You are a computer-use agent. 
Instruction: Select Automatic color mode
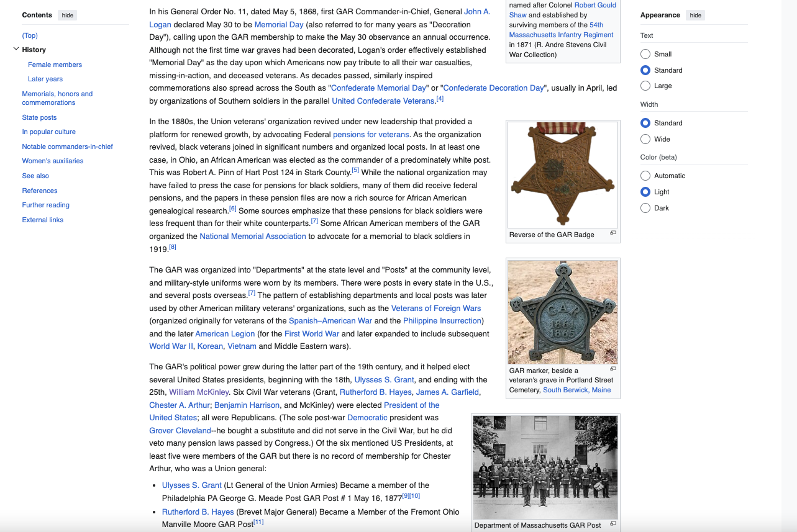coord(645,176)
